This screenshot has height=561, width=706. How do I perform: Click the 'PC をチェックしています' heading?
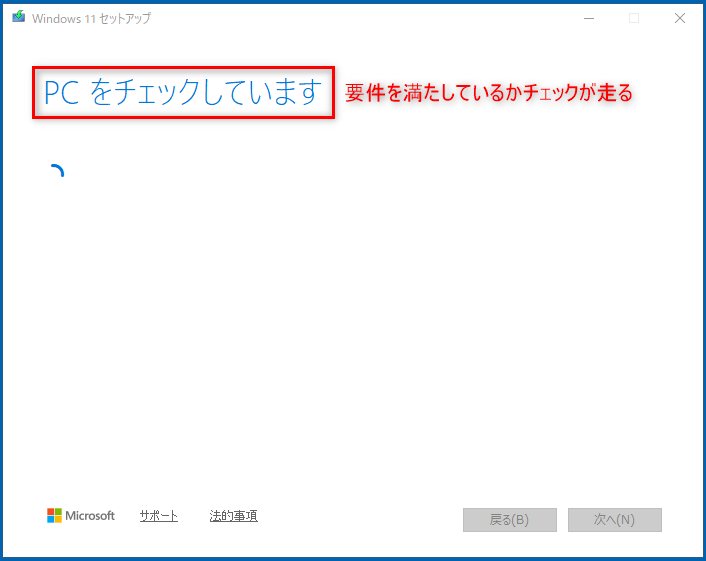click(x=183, y=92)
